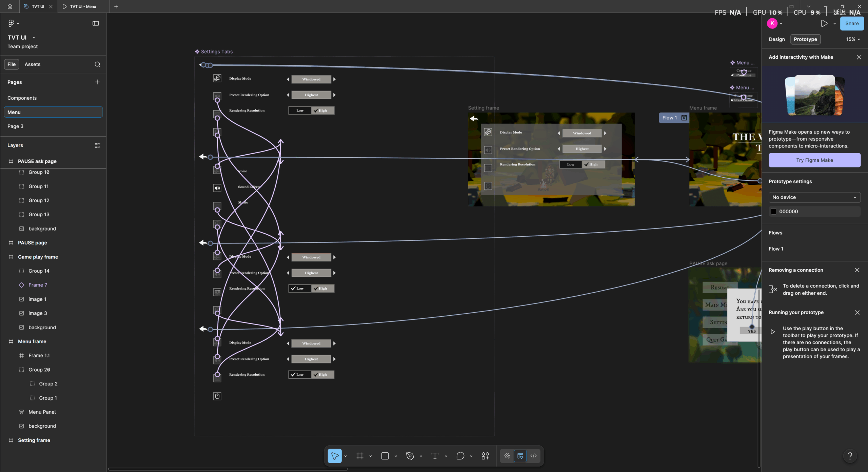The width and height of the screenshot is (868, 472).
Task: Switch to Dev Mode code icon
Action: (534, 456)
